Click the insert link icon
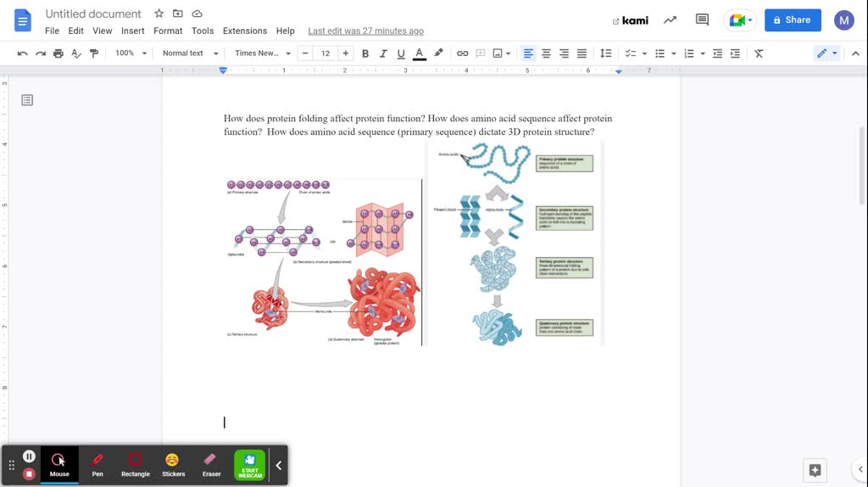Image resolution: width=868 pixels, height=487 pixels. coord(462,53)
